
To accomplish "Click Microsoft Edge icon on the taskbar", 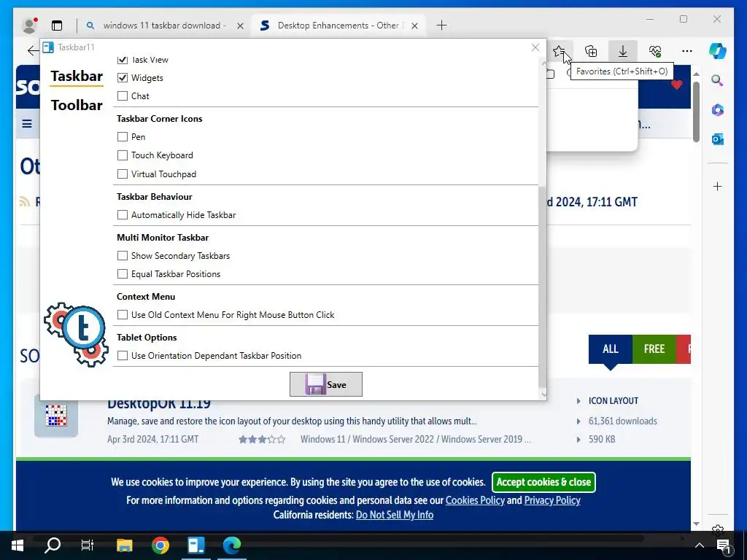I will pyautogui.click(x=231, y=545).
